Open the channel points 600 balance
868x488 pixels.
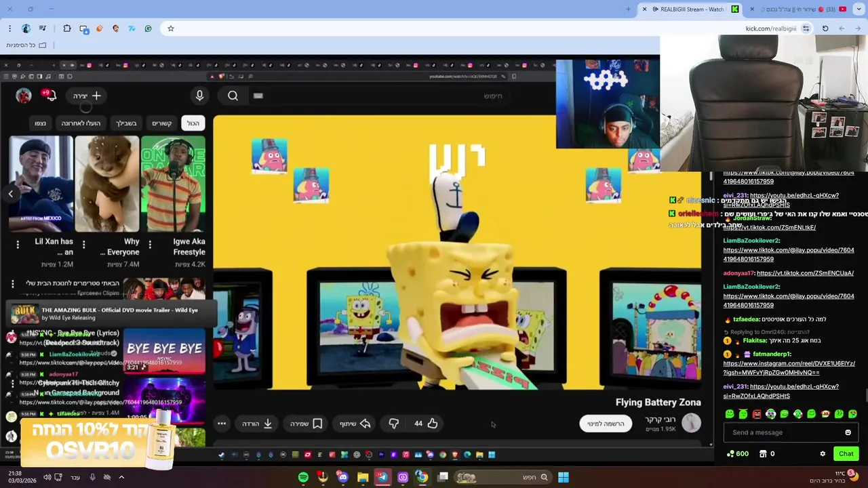(738, 454)
